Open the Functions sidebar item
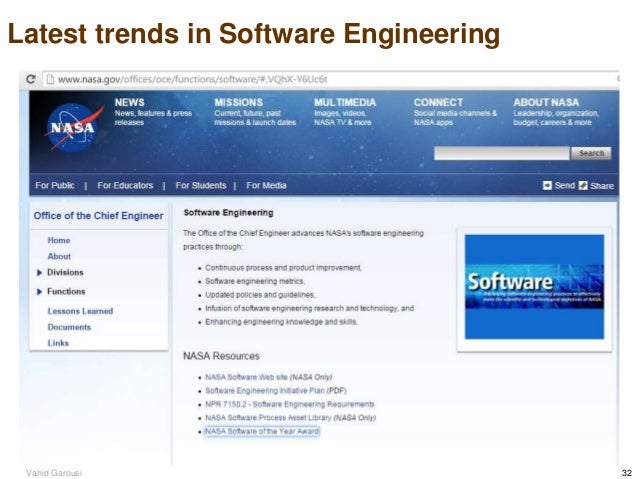 coord(66,292)
